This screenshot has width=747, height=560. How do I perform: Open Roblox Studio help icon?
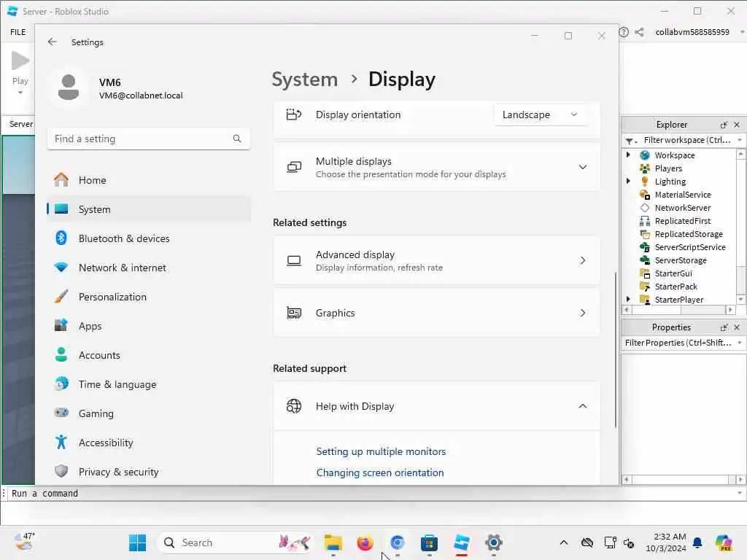pyautogui.click(x=624, y=32)
